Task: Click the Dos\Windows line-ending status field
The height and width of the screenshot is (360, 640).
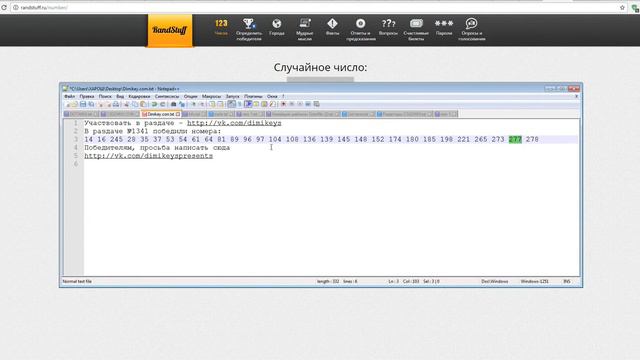Action: coord(495,281)
